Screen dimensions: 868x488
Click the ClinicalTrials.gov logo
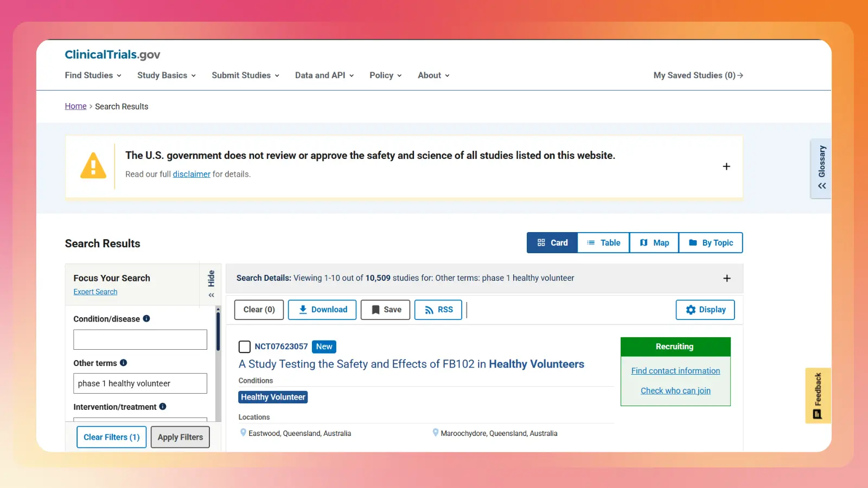pyautogui.click(x=112, y=54)
